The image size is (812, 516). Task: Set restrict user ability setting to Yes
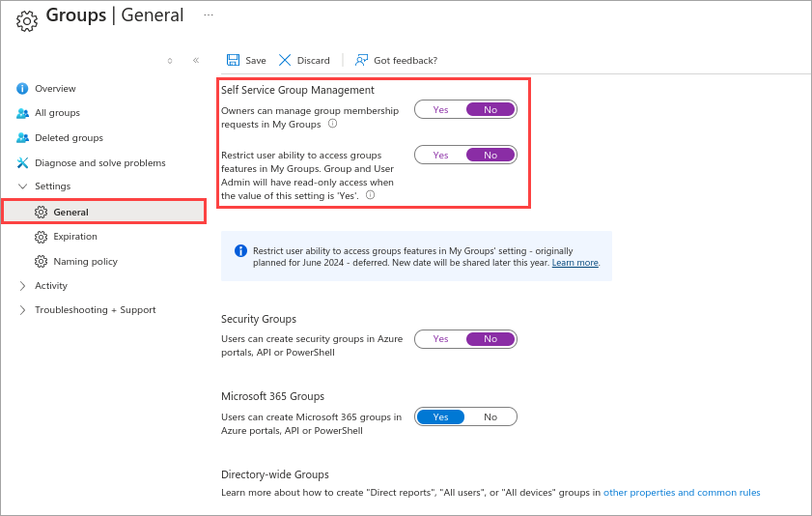[440, 155]
